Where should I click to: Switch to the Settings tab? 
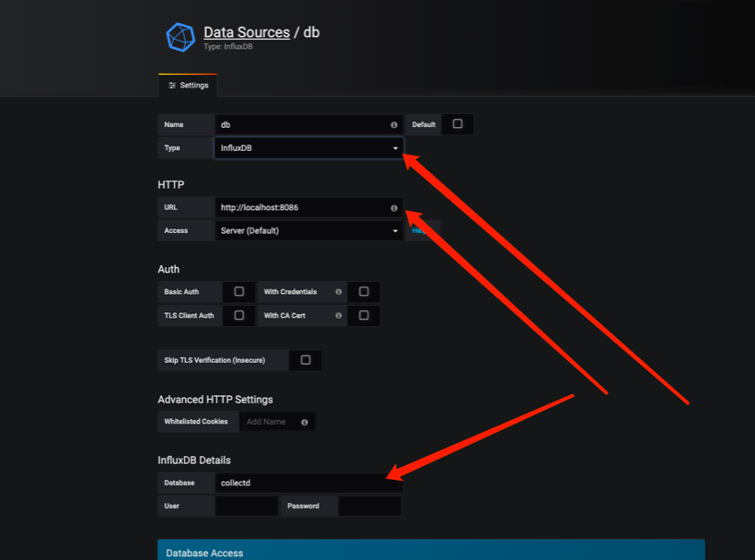click(188, 86)
